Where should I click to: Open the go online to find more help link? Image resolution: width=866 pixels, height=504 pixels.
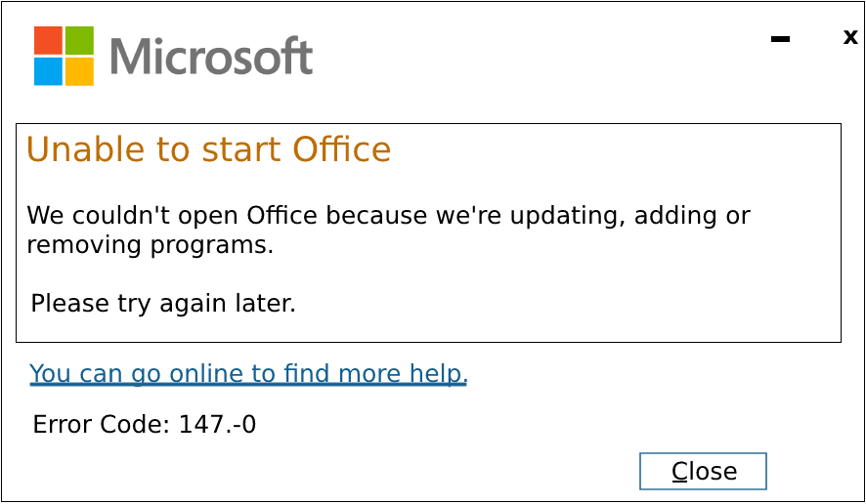coord(248,374)
